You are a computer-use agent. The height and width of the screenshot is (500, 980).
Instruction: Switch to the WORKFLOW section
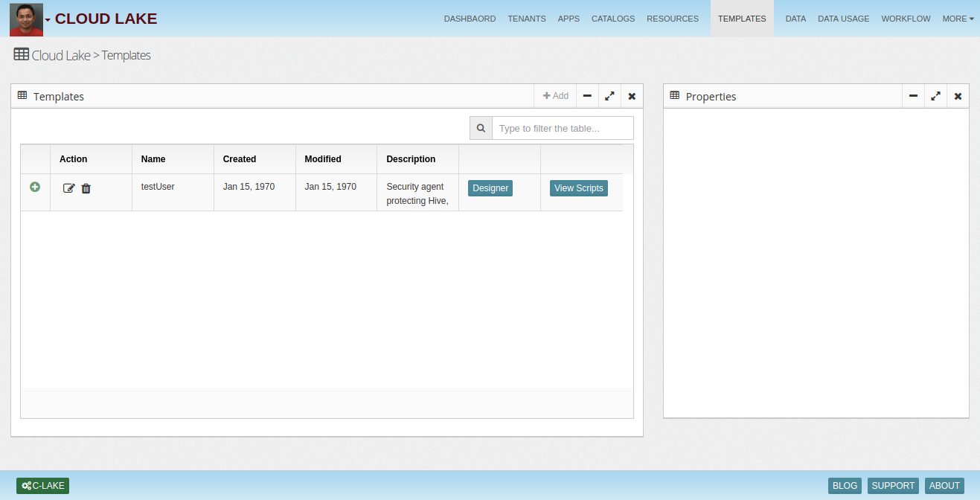tap(906, 19)
